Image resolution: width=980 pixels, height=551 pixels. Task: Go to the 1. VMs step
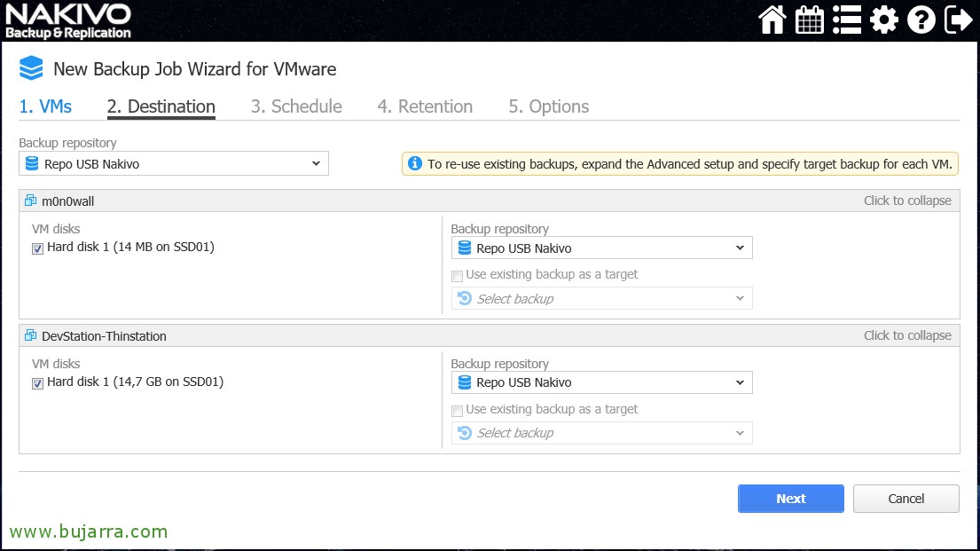coord(45,106)
